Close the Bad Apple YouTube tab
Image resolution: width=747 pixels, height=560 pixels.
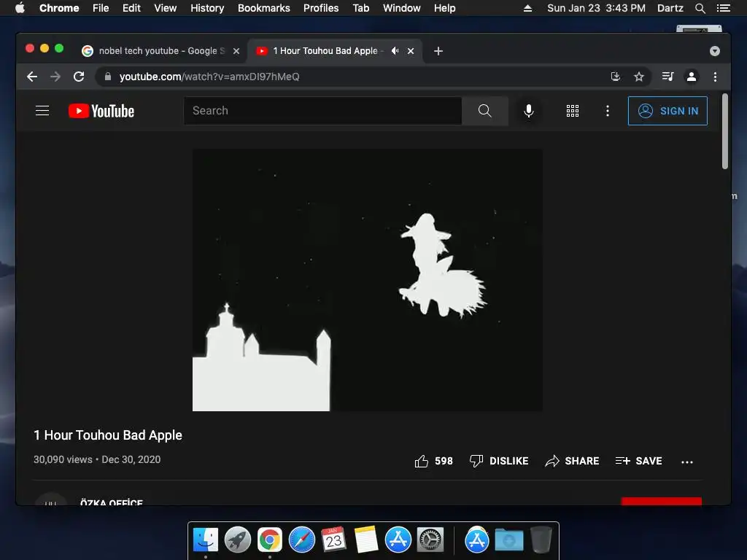tap(411, 51)
